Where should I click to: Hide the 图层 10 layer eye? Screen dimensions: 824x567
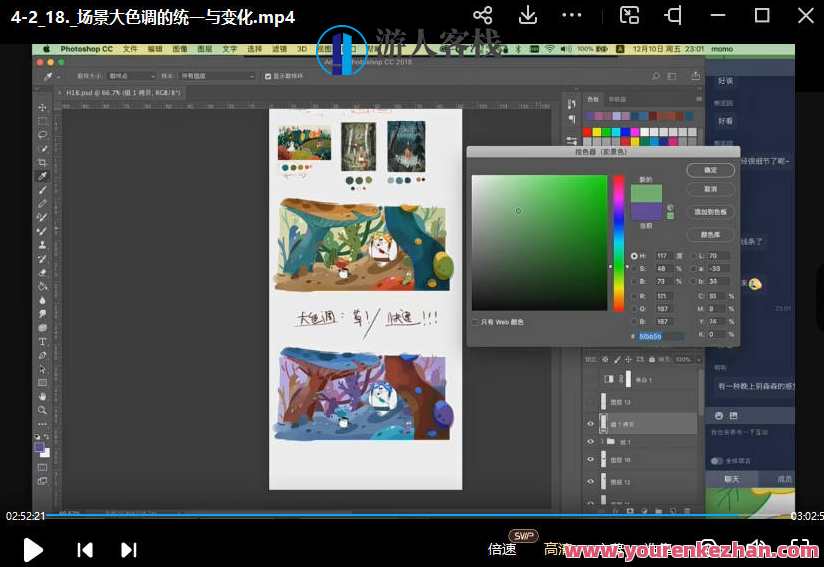point(590,459)
